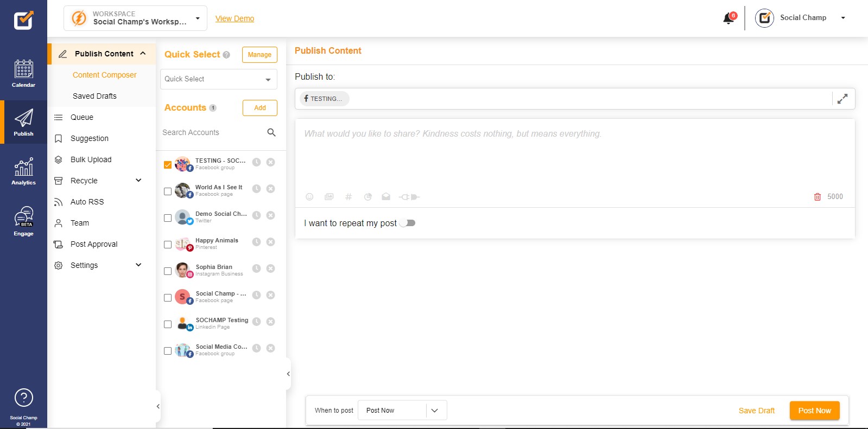Open the Calendar section in sidebar
868x429 pixels.
23,74
